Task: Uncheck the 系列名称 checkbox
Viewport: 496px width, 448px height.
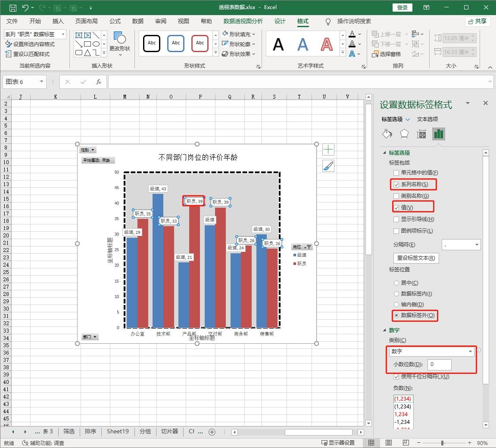Action: point(396,184)
